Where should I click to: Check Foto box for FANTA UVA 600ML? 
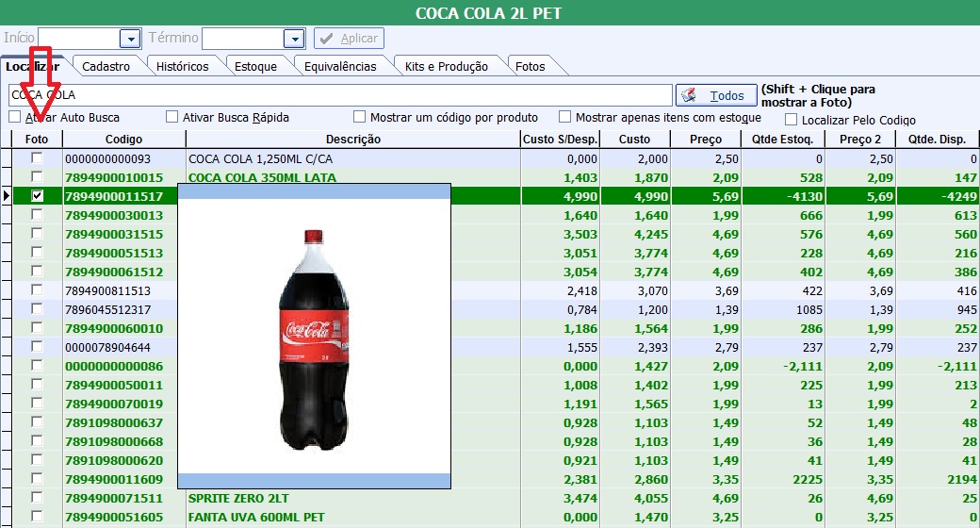38,516
